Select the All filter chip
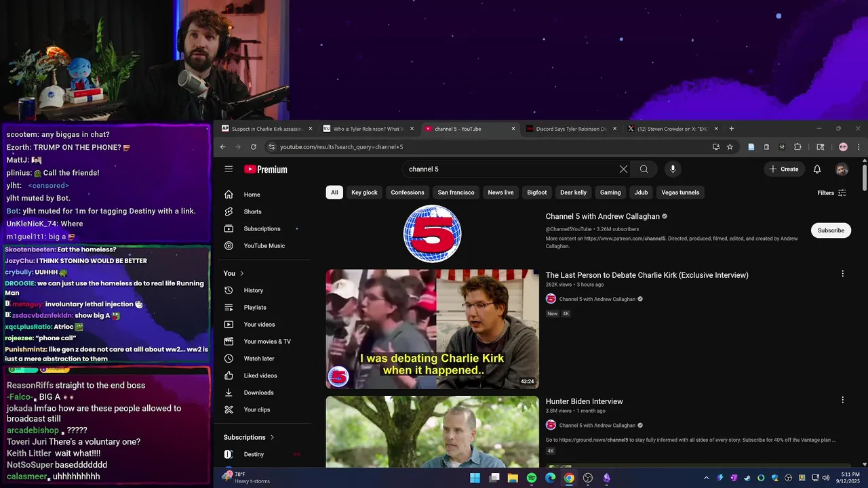Viewport: 868px width, 488px height. (334, 192)
